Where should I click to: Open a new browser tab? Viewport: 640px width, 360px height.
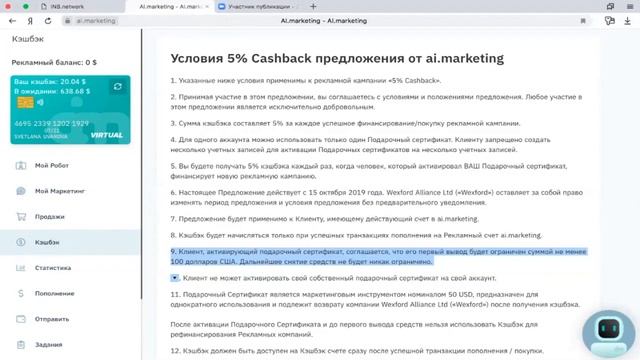[x=313, y=7]
